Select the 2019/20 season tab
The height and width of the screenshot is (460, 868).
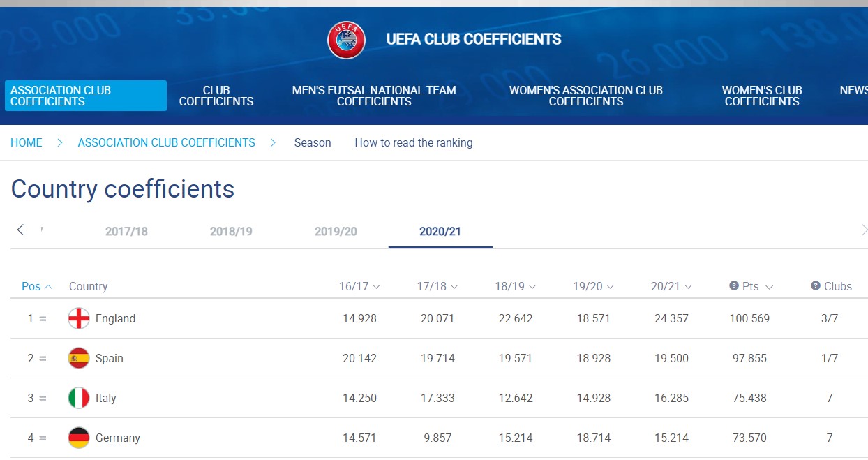[336, 232]
